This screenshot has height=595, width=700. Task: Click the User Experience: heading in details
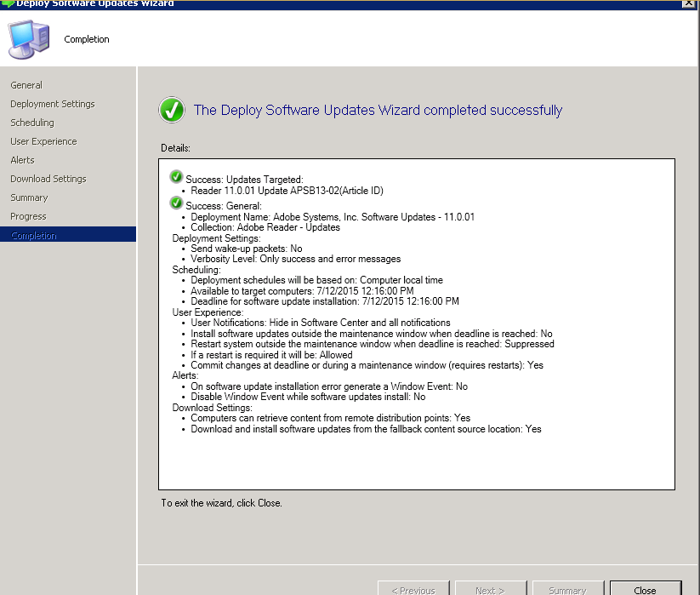208,312
